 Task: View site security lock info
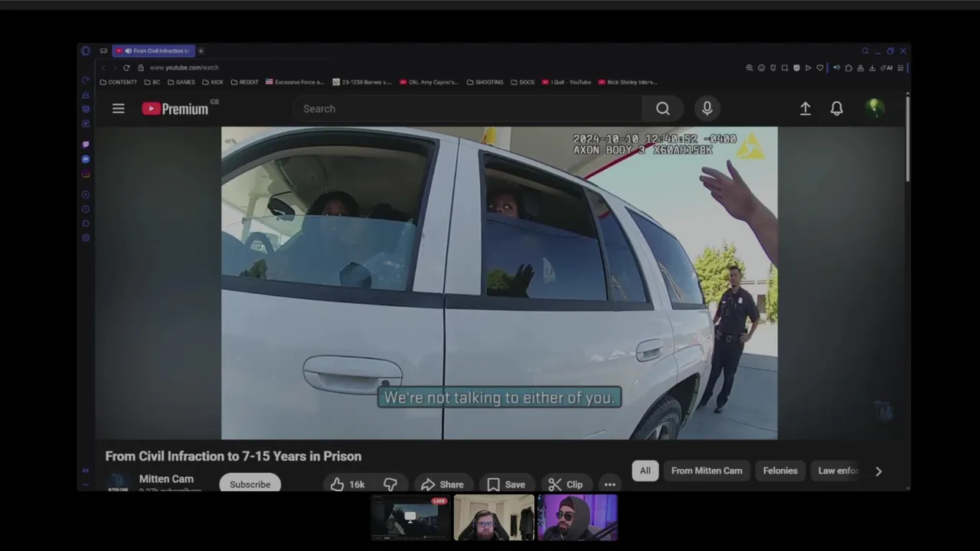click(141, 67)
